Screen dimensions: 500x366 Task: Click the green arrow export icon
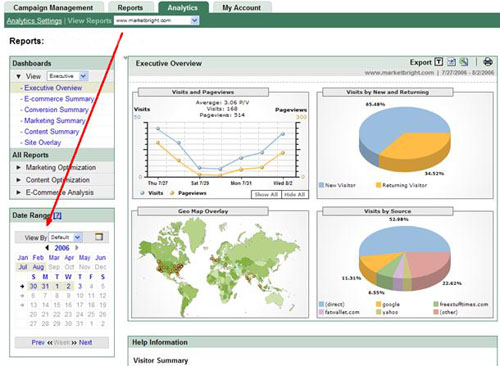point(464,62)
